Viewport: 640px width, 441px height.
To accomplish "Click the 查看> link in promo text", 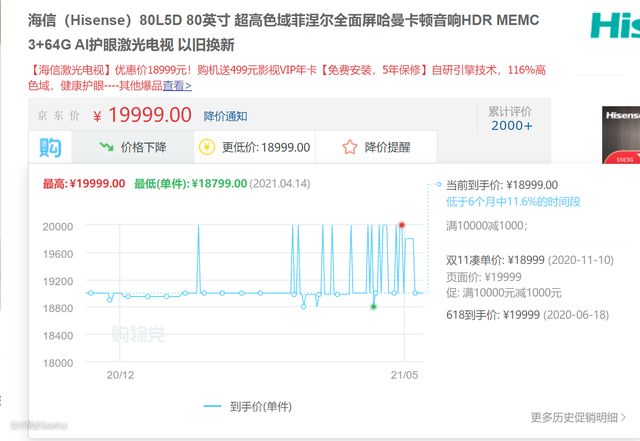I will (x=177, y=86).
